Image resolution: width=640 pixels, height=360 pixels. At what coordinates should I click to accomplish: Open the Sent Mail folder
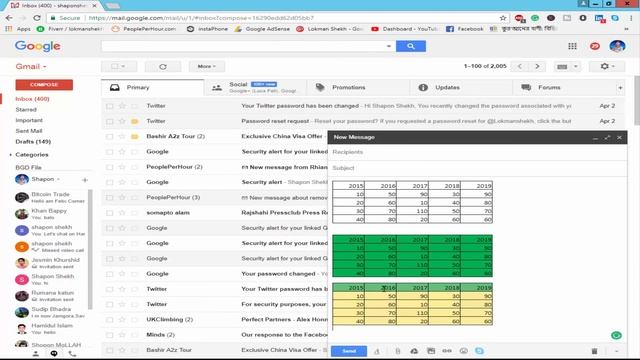pos(29,131)
